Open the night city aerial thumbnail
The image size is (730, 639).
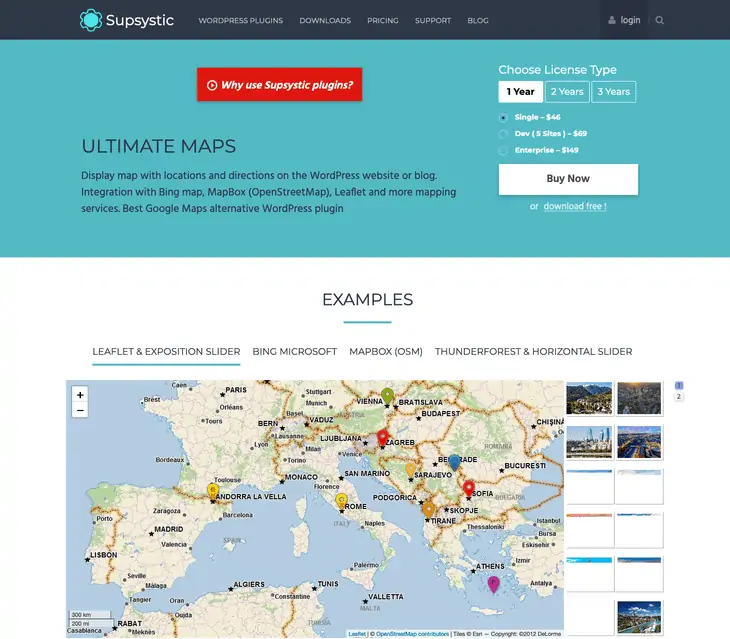point(639,442)
